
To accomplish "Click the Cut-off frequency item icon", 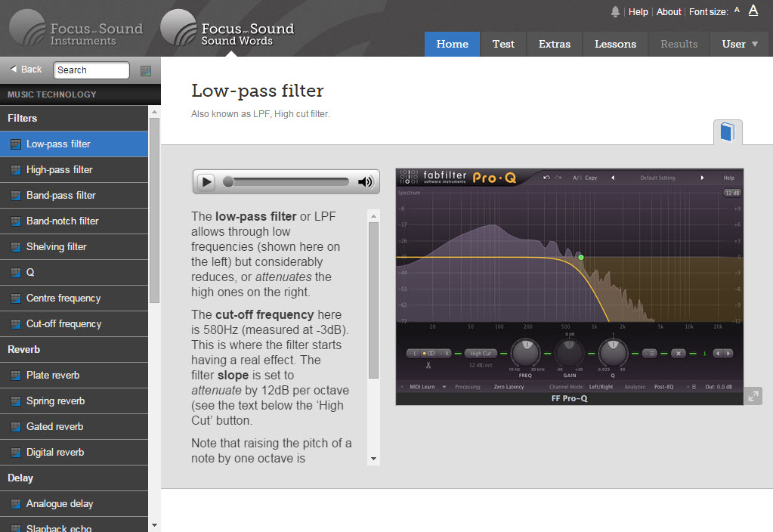I will (x=16, y=324).
